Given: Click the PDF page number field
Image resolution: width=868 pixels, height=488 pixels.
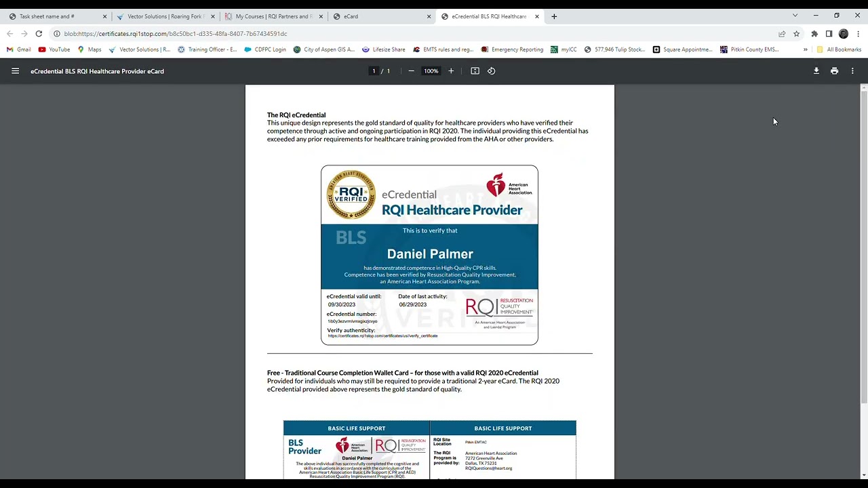Looking at the screenshot, I should pyautogui.click(x=374, y=71).
